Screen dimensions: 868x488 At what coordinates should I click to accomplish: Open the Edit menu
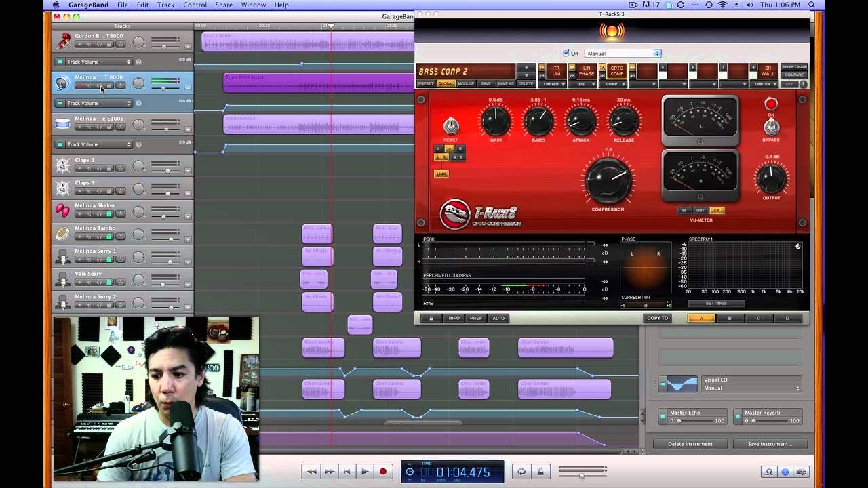[x=142, y=5]
